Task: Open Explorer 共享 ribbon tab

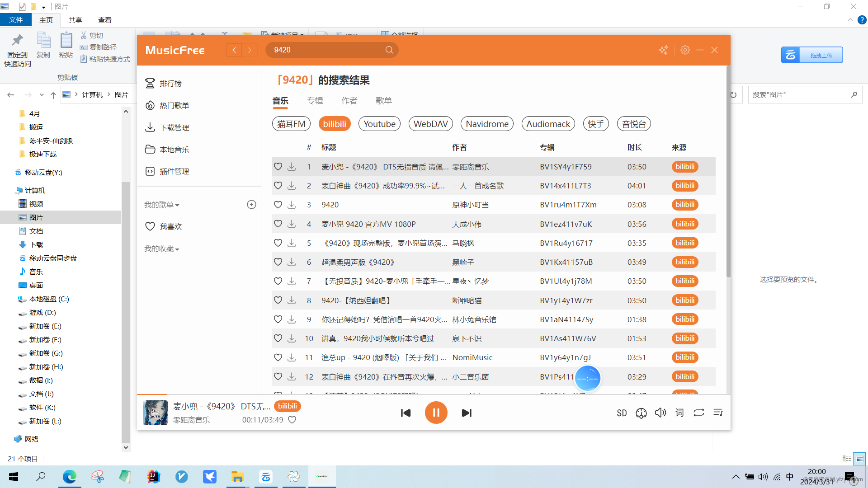Action: pyautogui.click(x=75, y=20)
